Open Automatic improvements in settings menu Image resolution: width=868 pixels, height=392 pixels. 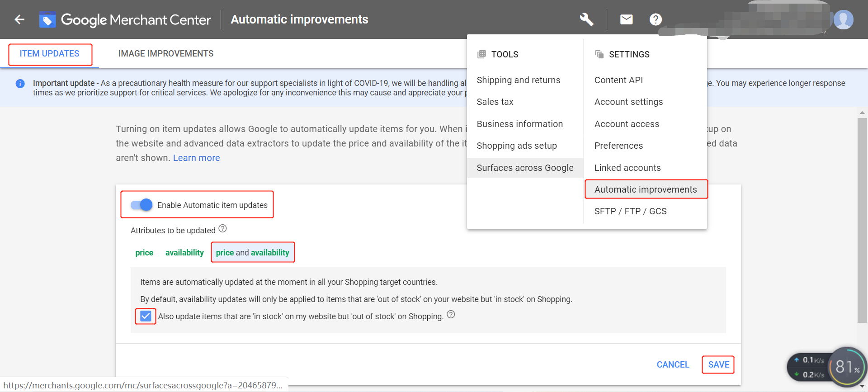pyautogui.click(x=646, y=189)
